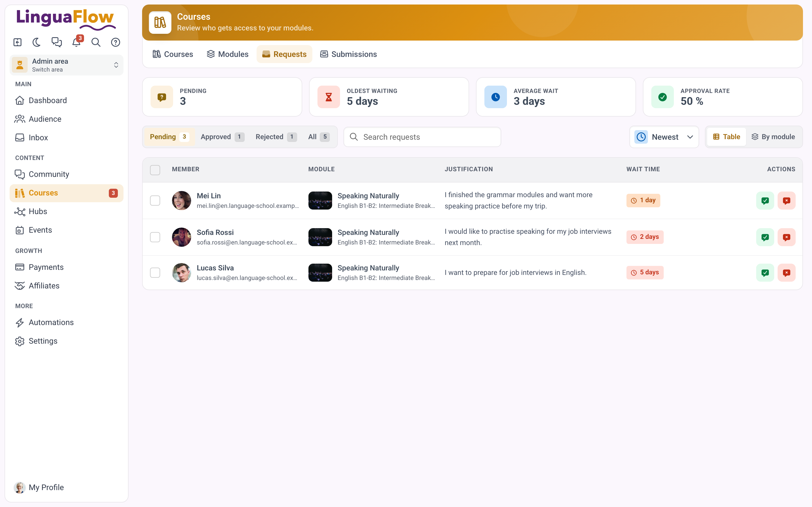Open chat bubbles icon in sidebar header
Image resolution: width=812 pixels, height=507 pixels.
point(56,42)
